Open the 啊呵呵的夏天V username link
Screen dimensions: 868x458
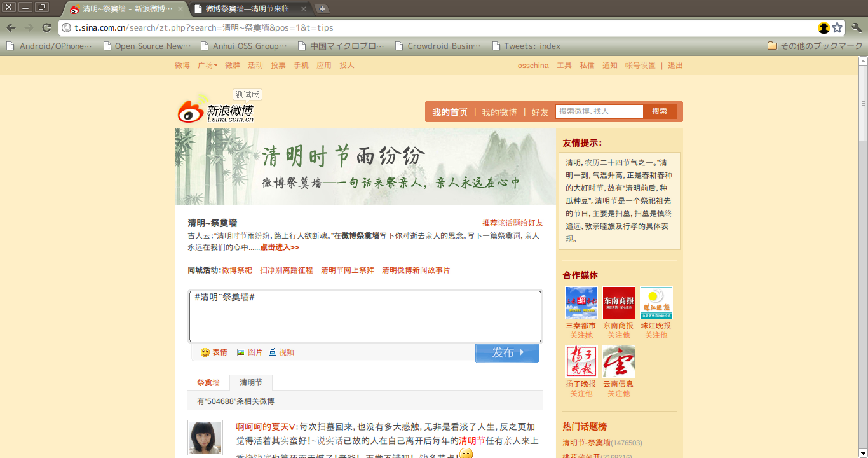266,427
